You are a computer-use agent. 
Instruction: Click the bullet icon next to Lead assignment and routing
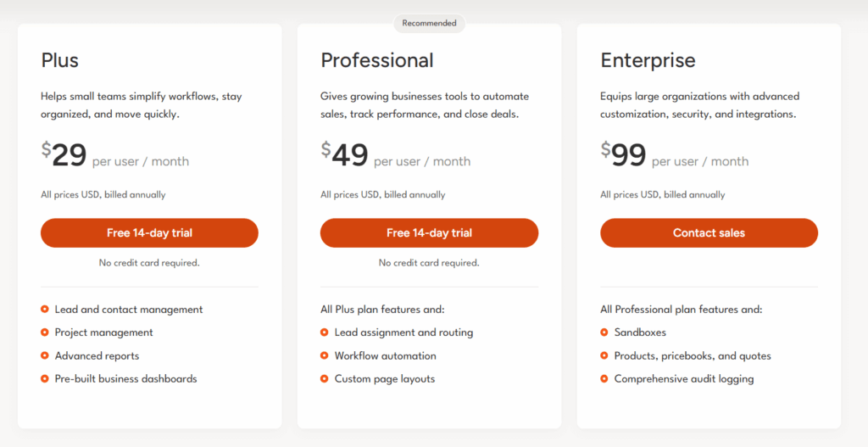pyautogui.click(x=325, y=332)
